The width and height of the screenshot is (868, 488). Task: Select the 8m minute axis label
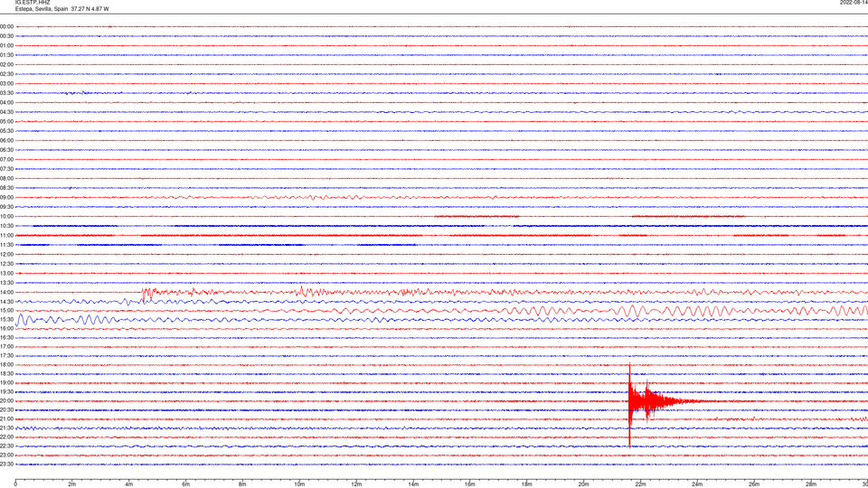click(x=242, y=484)
